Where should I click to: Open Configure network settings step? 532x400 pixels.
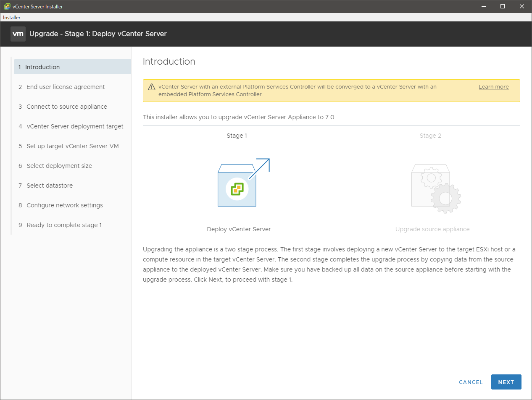coord(65,205)
